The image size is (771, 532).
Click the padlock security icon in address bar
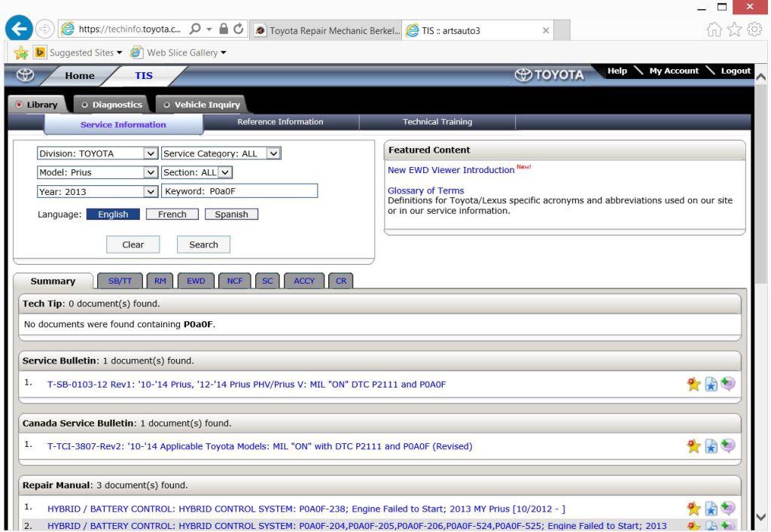pos(223,29)
